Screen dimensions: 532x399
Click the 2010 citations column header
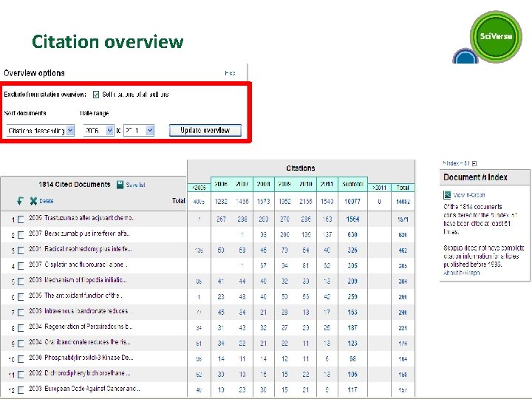[x=306, y=184]
